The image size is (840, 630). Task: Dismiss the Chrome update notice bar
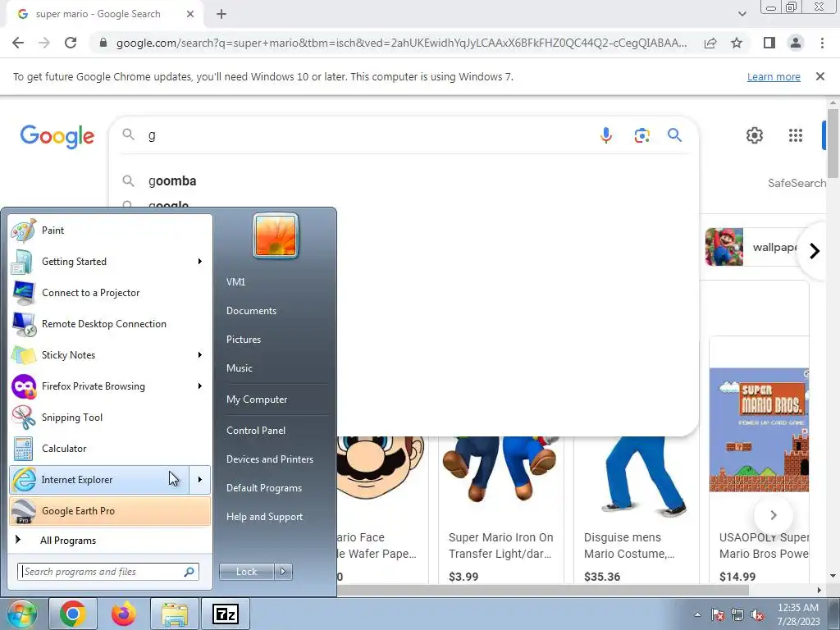tap(819, 76)
